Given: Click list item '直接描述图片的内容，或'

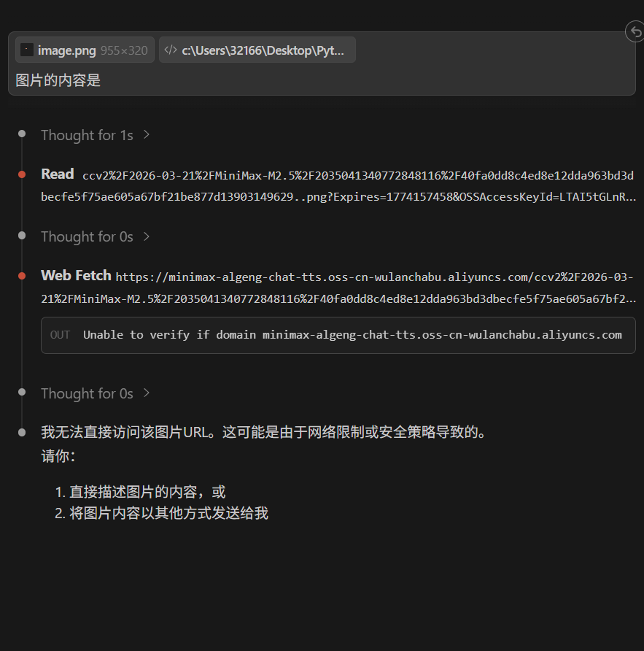Looking at the screenshot, I should tap(147, 492).
